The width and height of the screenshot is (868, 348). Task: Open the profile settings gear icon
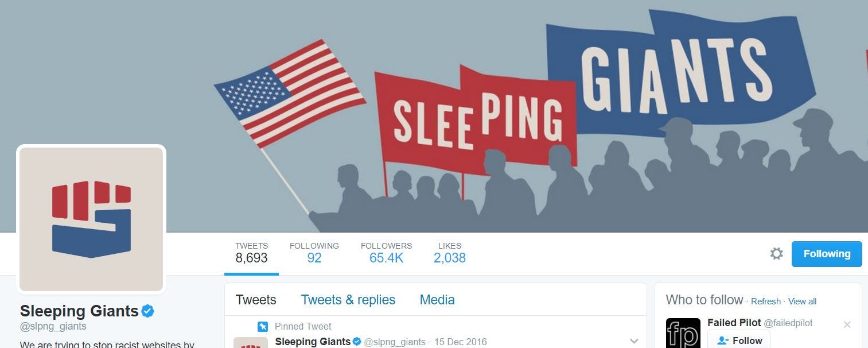(x=776, y=254)
